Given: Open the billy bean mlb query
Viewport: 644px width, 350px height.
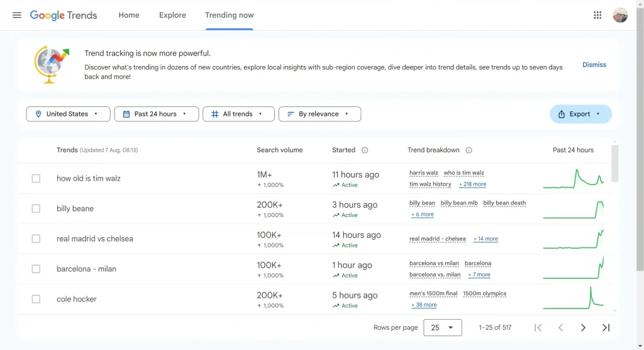Looking at the screenshot, I should click(x=459, y=203).
